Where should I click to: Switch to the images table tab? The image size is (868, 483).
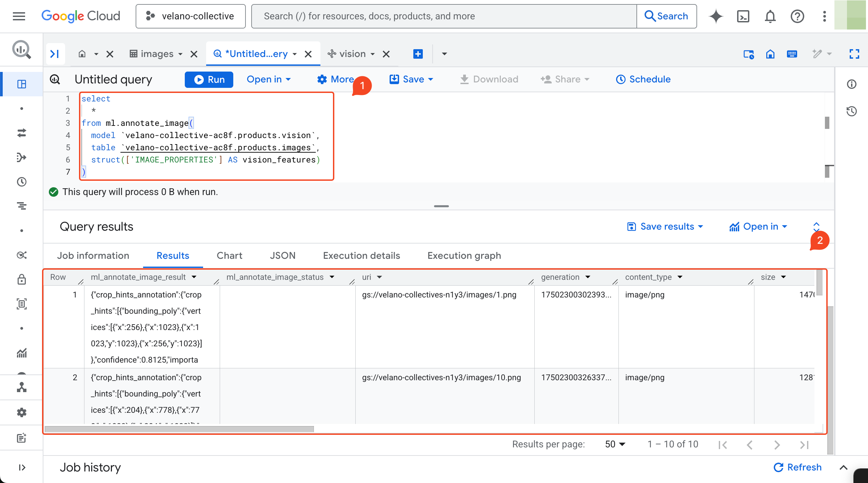pyautogui.click(x=152, y=54)
